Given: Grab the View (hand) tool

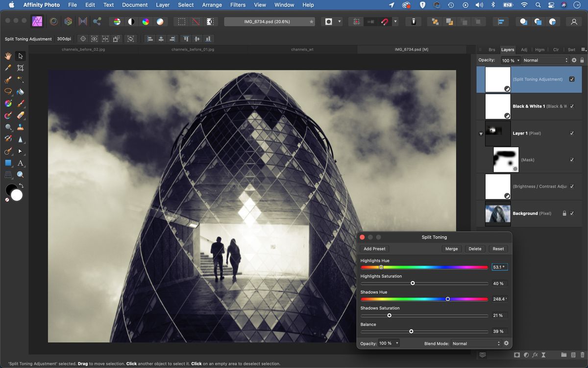Looking at the screenshot, I should [x=8, y=56].
